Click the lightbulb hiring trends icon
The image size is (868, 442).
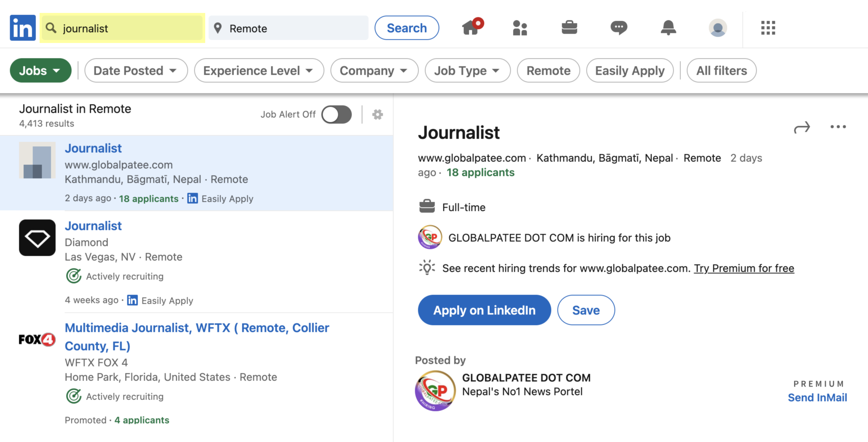[x=427, y=267]
